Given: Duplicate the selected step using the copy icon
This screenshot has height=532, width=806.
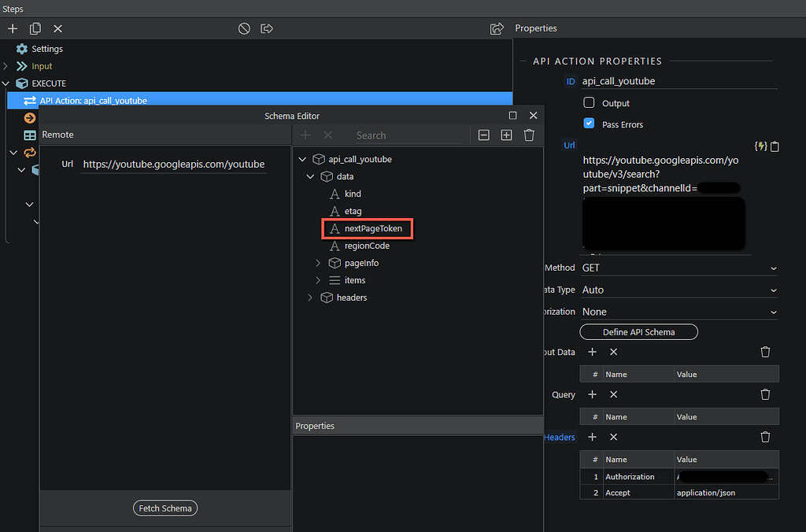Looking at the screenshot, I should click(34, 28).
